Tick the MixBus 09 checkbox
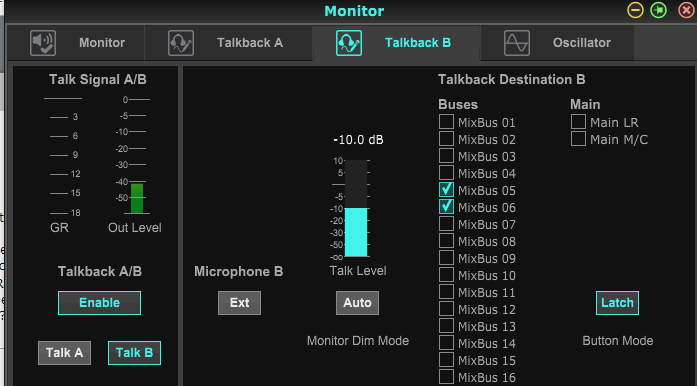Image resolution: width=697 pixels, height=386 pixels. (446, 258)
